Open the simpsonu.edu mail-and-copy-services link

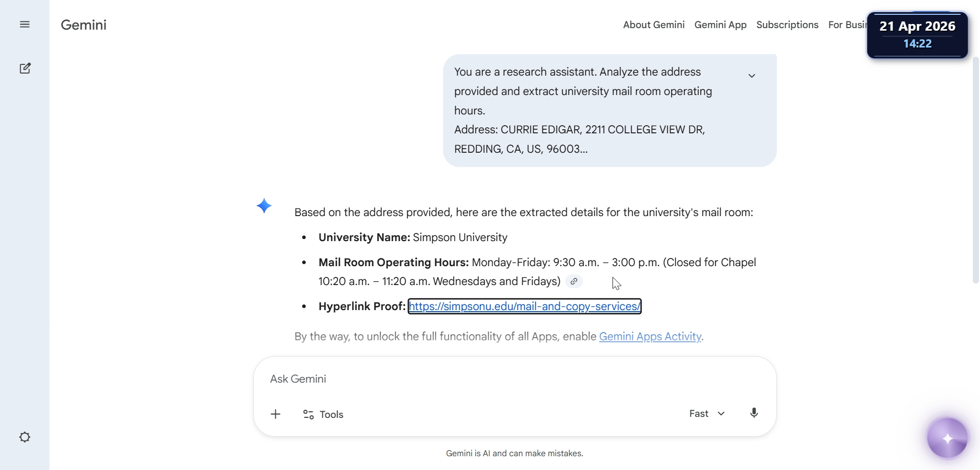pyautogui.click(x=525, y=307)
